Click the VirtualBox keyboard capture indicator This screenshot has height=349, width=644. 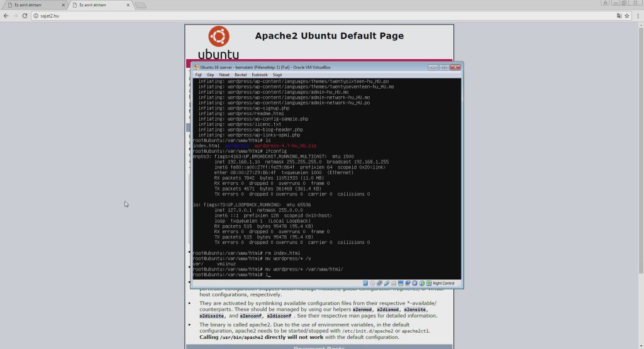click(429, 284)
